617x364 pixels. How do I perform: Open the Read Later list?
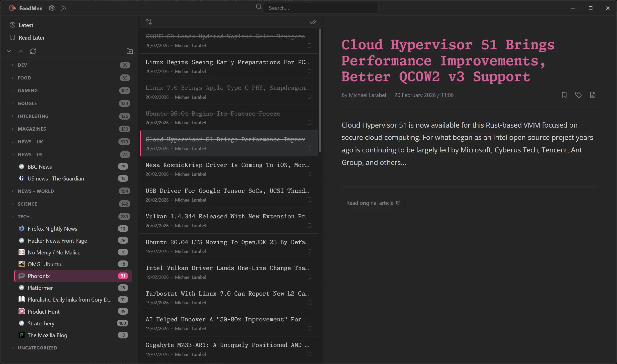(x=32, y=38)
